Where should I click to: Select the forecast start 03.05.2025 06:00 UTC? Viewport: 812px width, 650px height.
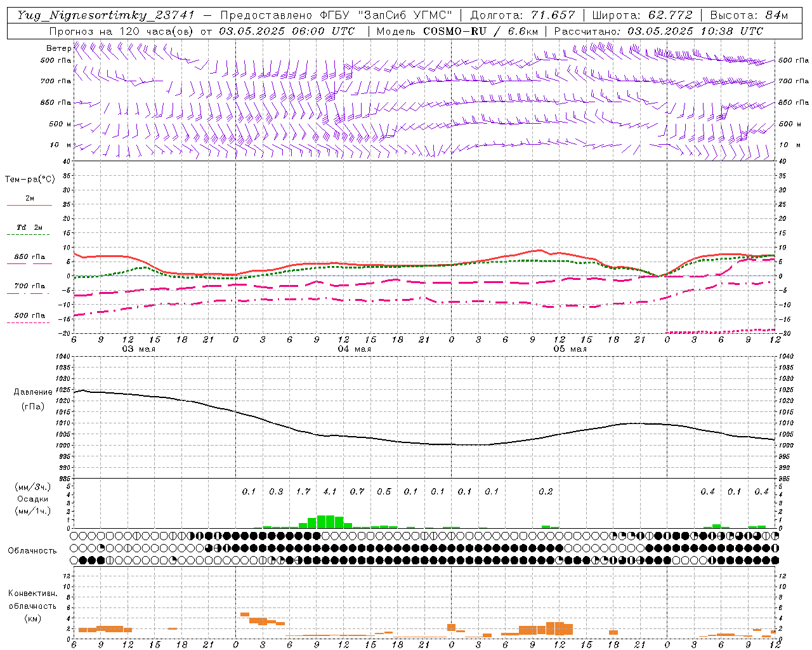click(x=287, y=31)
